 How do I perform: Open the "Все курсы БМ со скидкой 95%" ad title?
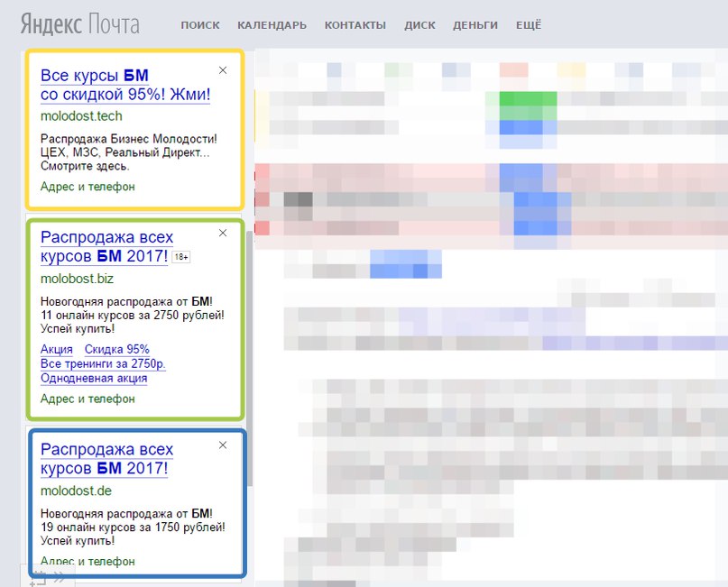125,85
